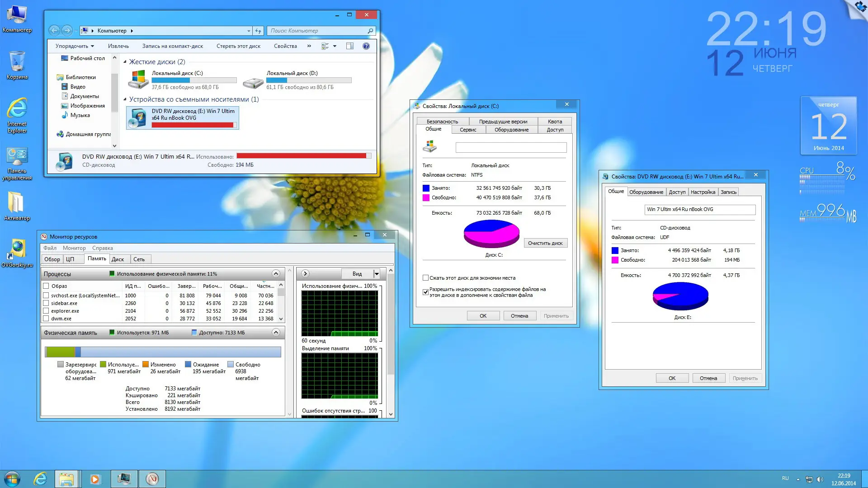Toggle the preview pane icon in Explorer toolbar
This screenshot has height=488, width=868.
[x=349, y=46]
